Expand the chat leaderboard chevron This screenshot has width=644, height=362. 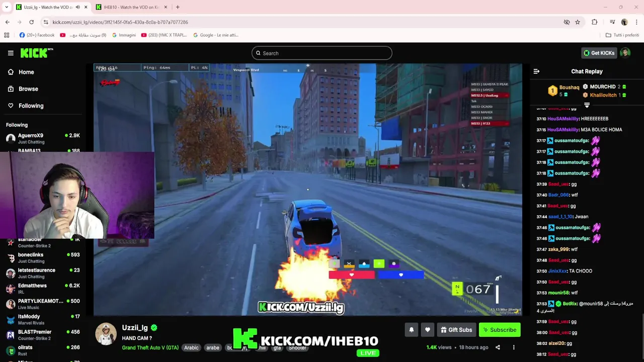coord(587,106)
